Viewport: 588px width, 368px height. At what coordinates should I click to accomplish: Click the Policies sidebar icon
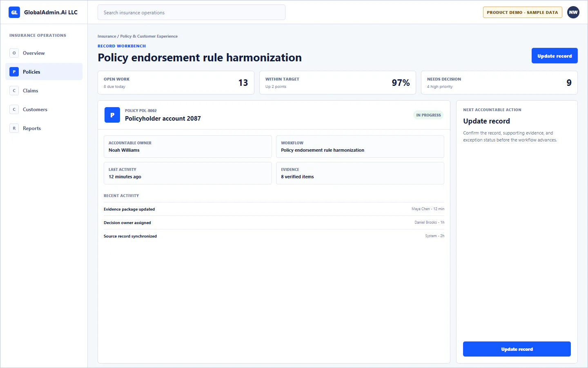click(x=14, y=72)
